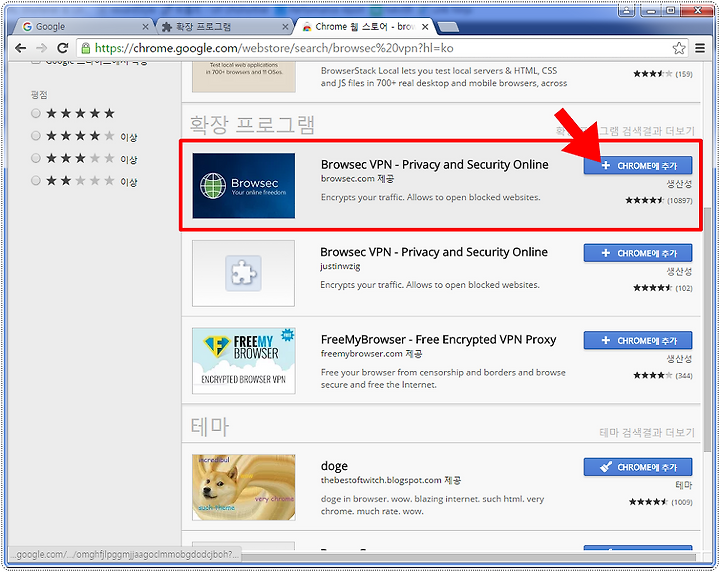Open browsec.com Browsec VPN title
720x572 pixels.
(x=434, y=164)
